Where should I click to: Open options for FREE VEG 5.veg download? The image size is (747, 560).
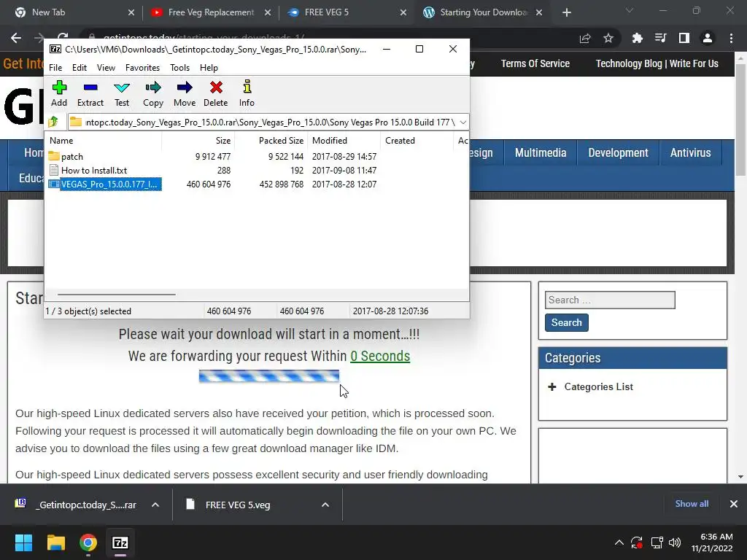pyautogui.click(x=325, y=505)
